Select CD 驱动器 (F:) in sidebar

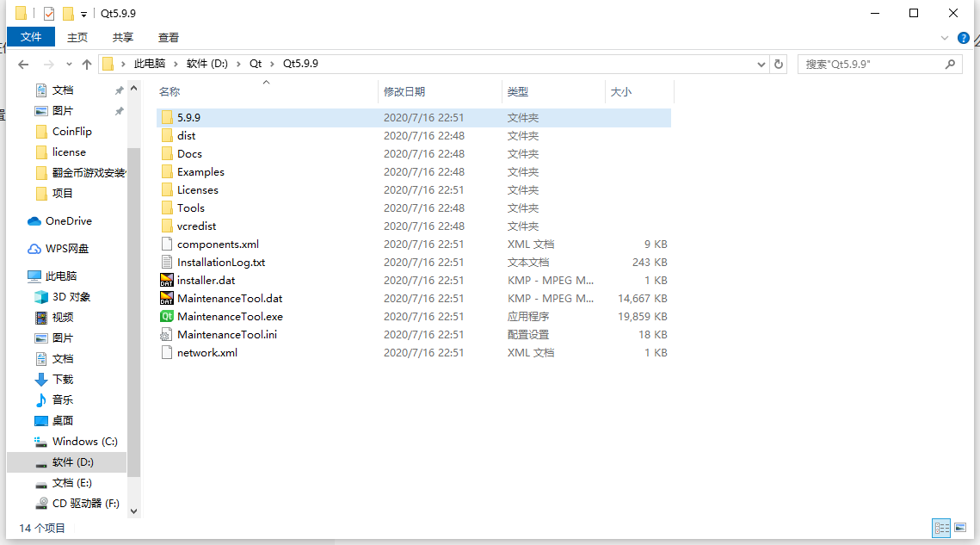pos(86,503)
